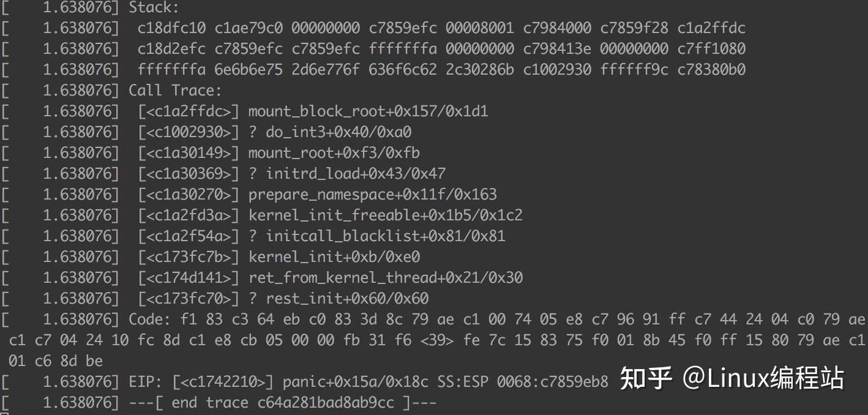Viewport: 868px width, 415px height.
Task: Select the initrd_load+0x43/0x47 line
Action: click(x=347, y=174)
